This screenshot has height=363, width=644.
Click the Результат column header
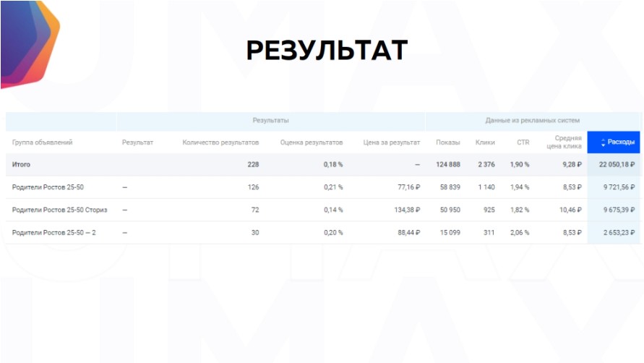pyautogui.click(x=137, y=142)
